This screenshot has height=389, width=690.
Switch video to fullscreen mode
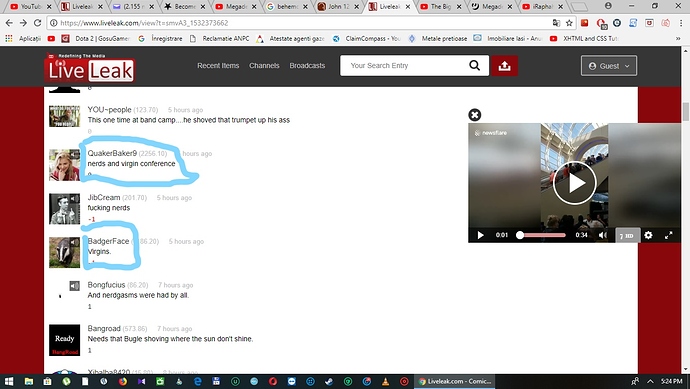668,235
